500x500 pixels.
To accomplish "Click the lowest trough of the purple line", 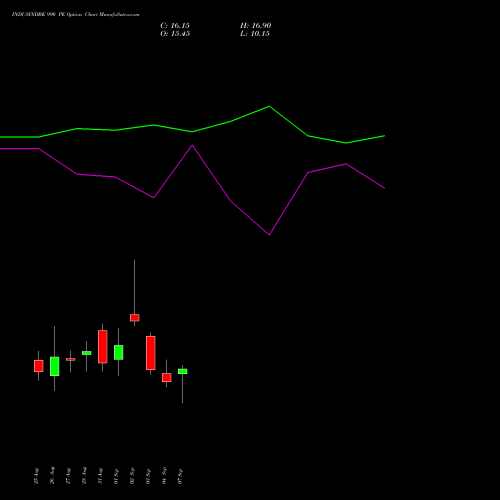I will pos(269,235).
